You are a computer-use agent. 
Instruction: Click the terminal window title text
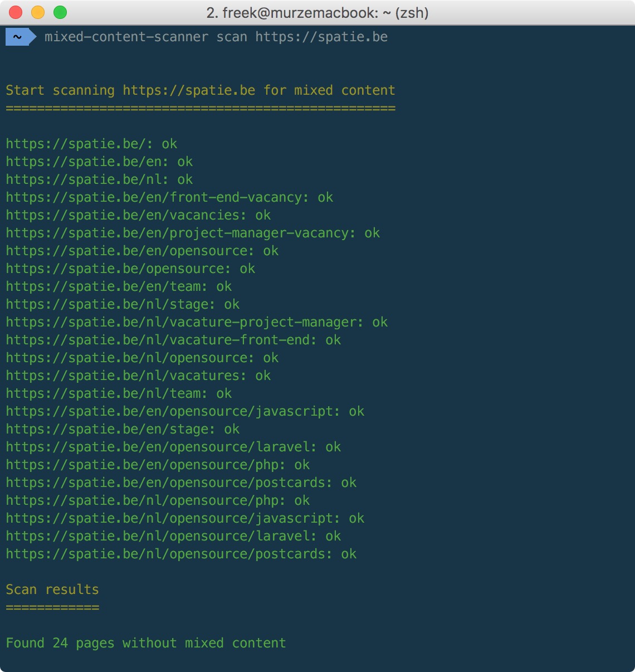317,13
